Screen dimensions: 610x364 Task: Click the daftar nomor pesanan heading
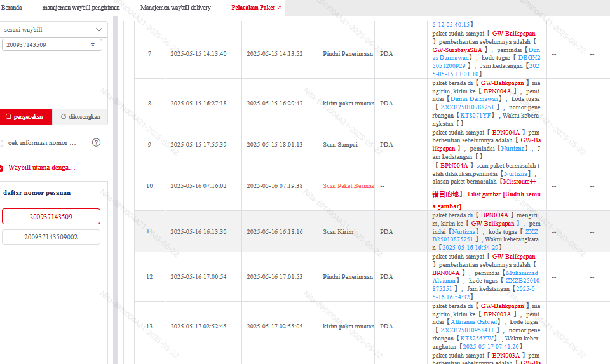pos(37,193)
